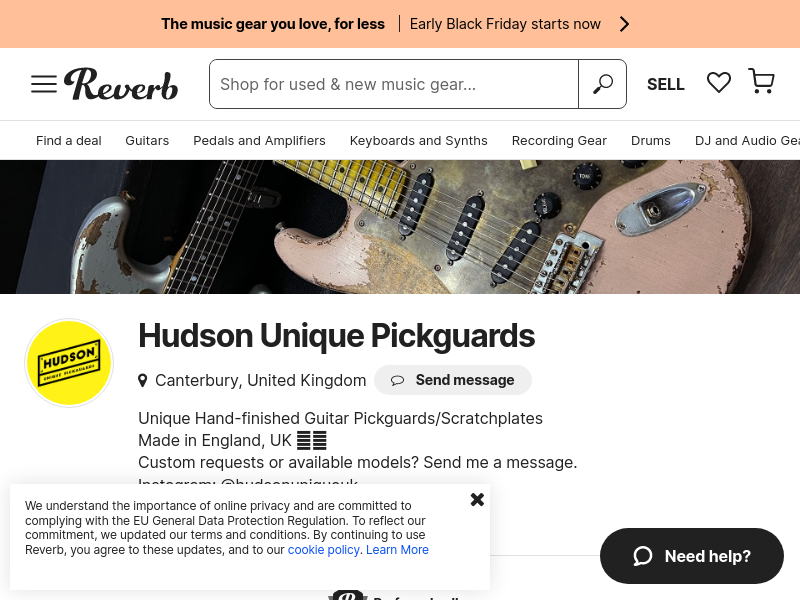Click the magnifying glass search button
The image size is (800, 600).
coord(603,84)
